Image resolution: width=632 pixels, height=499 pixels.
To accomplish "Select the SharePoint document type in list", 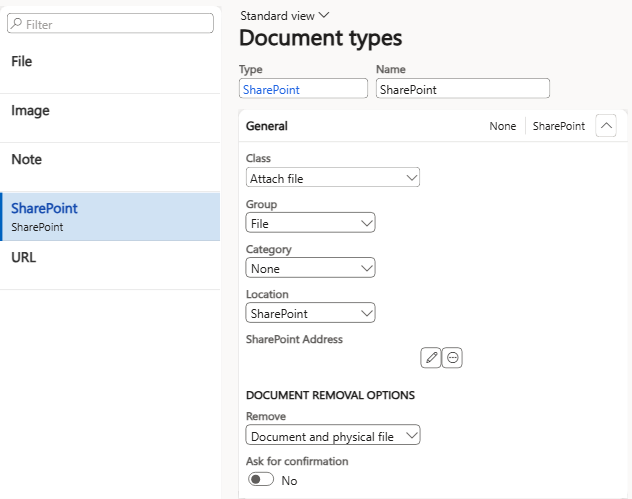I will [110, 217].
